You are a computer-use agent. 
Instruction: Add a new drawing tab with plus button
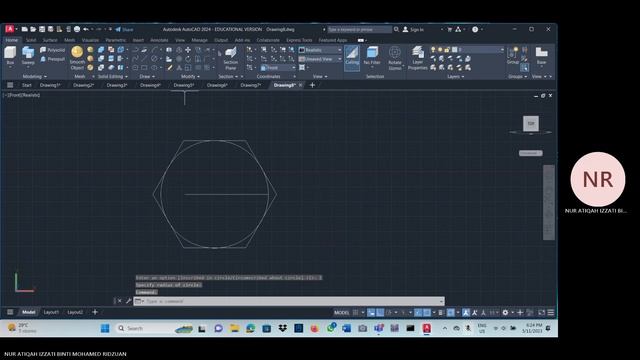tap(312, 85)
